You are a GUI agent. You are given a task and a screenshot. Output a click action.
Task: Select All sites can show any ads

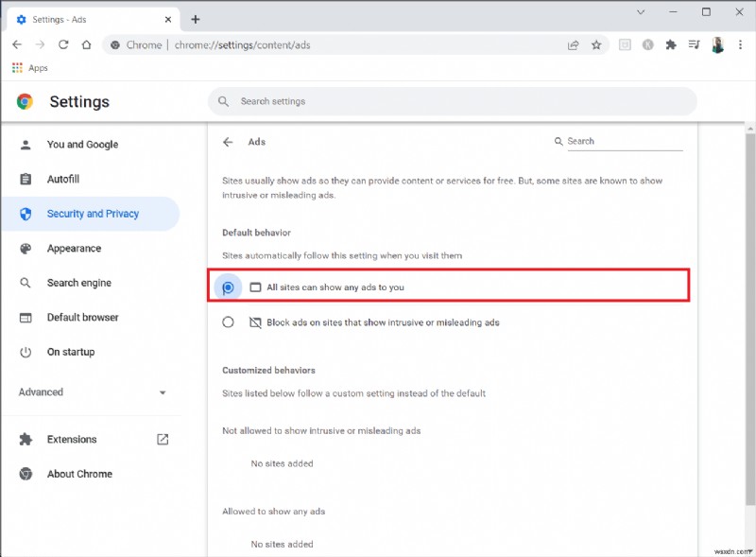228,287
